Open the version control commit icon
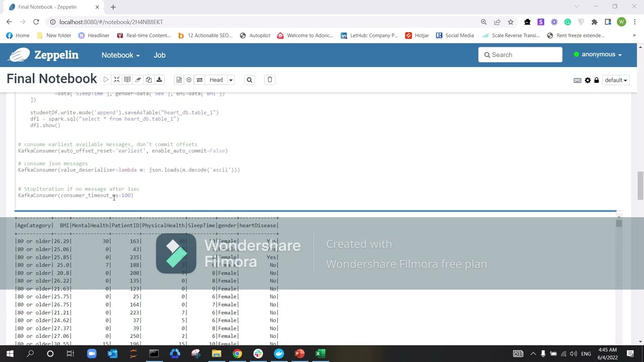The width and height of the screenshot is (644, 362). tap(179, 79)
